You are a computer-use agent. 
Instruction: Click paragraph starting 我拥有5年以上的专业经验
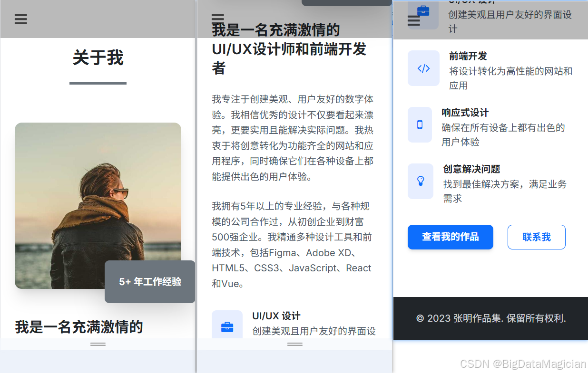pos(292,245)
